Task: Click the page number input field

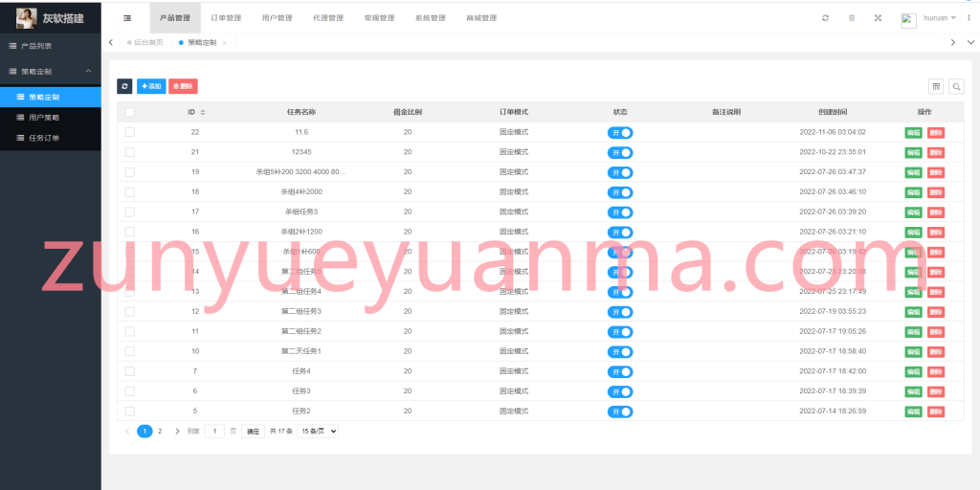Action: 214,432
